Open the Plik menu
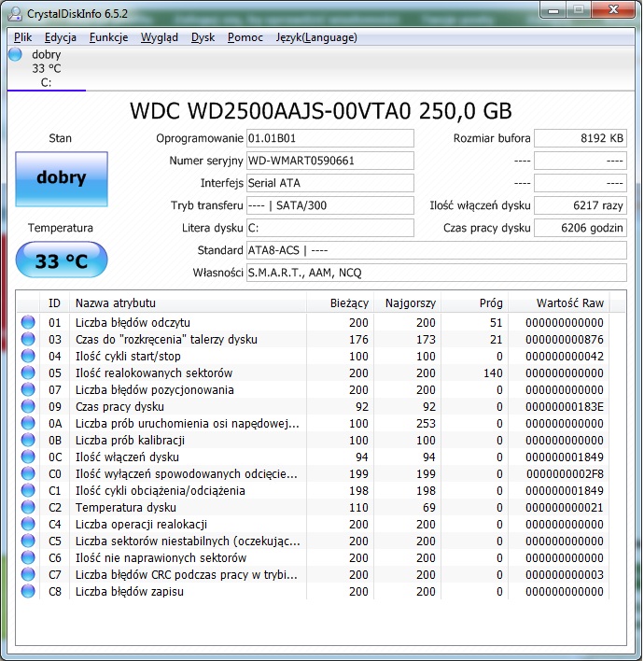Screen dimensions: 644x661 22,37
